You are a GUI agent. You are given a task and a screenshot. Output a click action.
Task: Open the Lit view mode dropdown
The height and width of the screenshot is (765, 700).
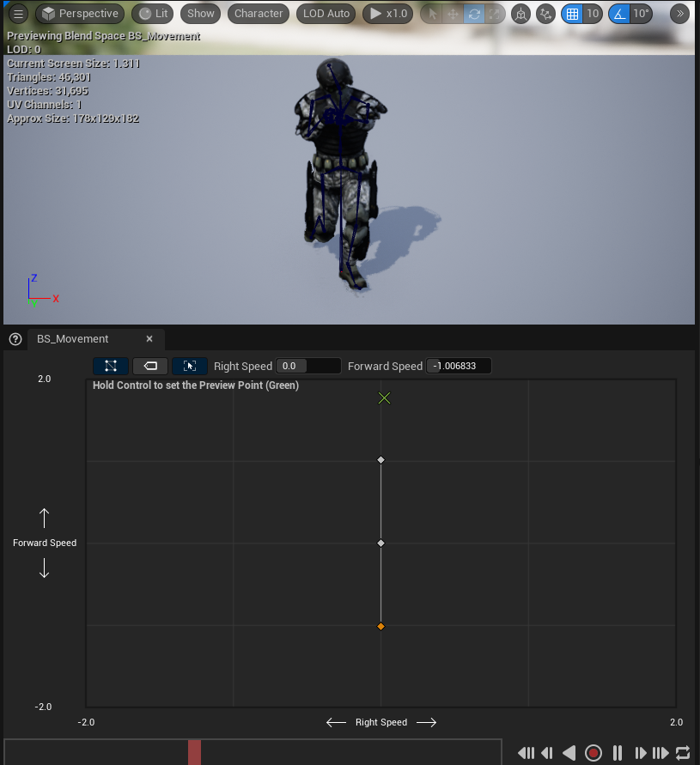pyautogui.click(x=152, y=13)
